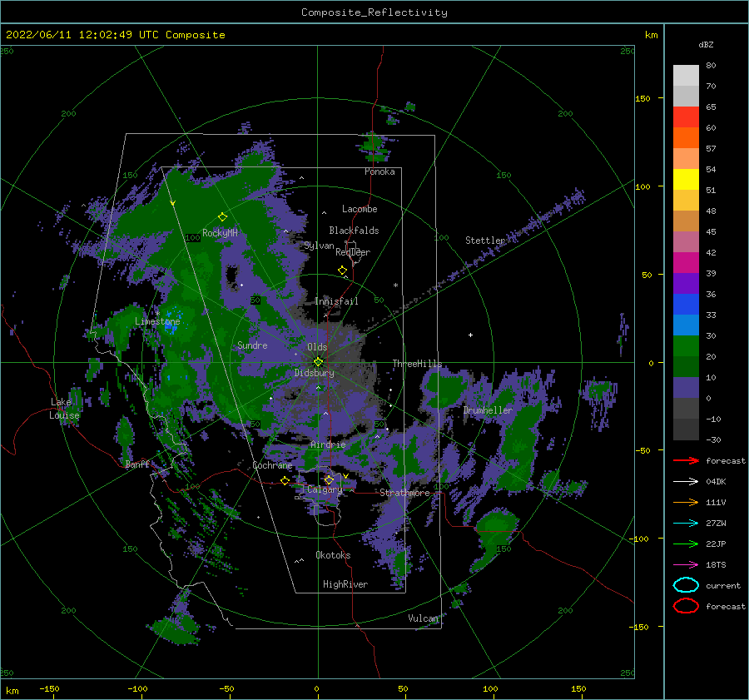Click the Strathmore city label
Viewport: 749px width, 700px height.
[x=404, y=493]
